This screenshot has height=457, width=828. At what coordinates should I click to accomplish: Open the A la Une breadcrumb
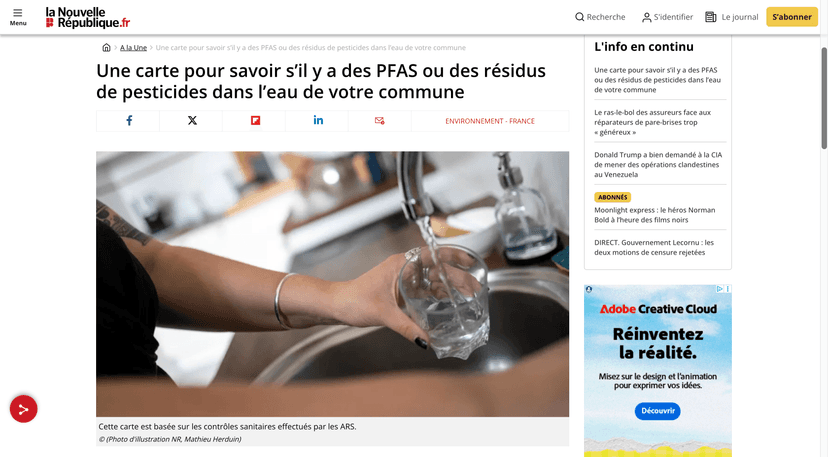(133, 48)
